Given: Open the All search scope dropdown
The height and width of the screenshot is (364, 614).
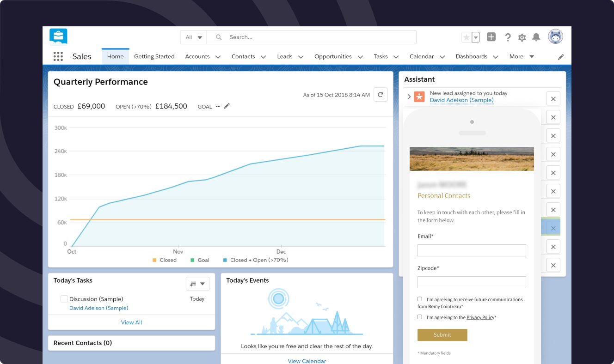Looking at the screenshot, I should coord(194,37).
